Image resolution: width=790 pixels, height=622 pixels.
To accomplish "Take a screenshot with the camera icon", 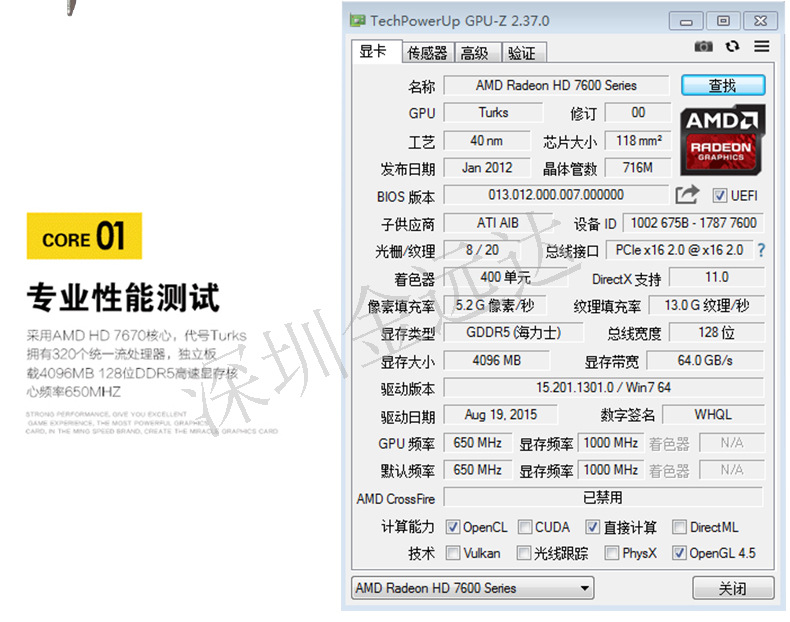I will point(704,47).
